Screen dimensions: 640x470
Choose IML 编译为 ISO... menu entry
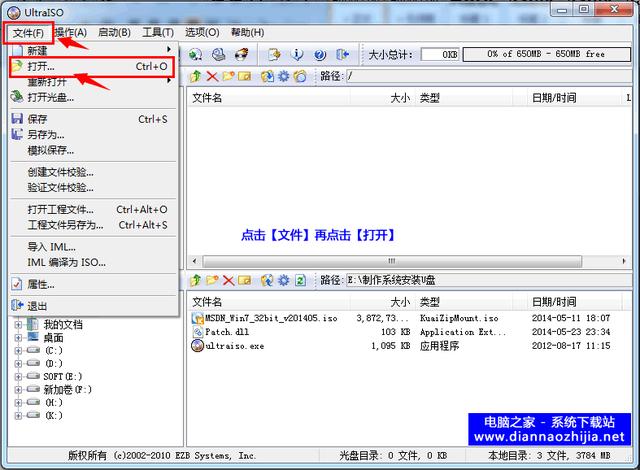tap(92, 263)
